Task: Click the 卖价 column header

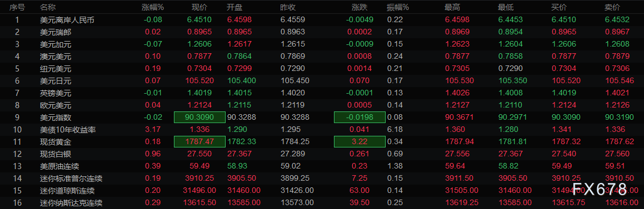Action: click(612, 7)
